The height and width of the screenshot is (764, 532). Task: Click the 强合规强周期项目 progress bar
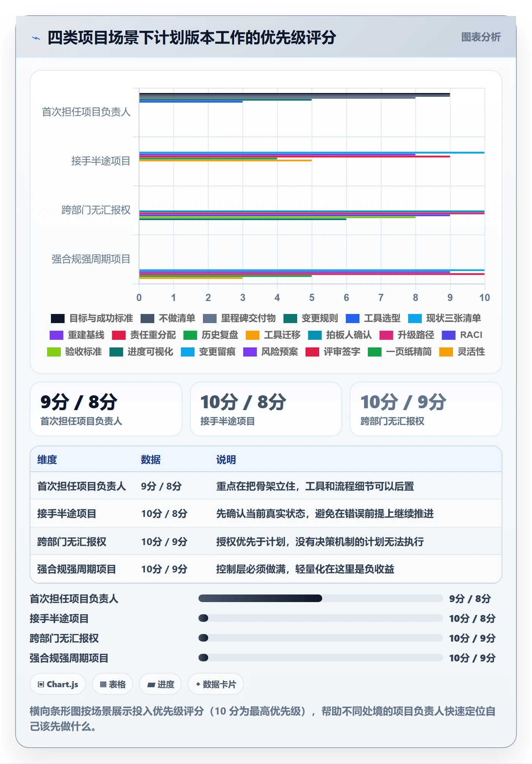(x=321, y=658)
